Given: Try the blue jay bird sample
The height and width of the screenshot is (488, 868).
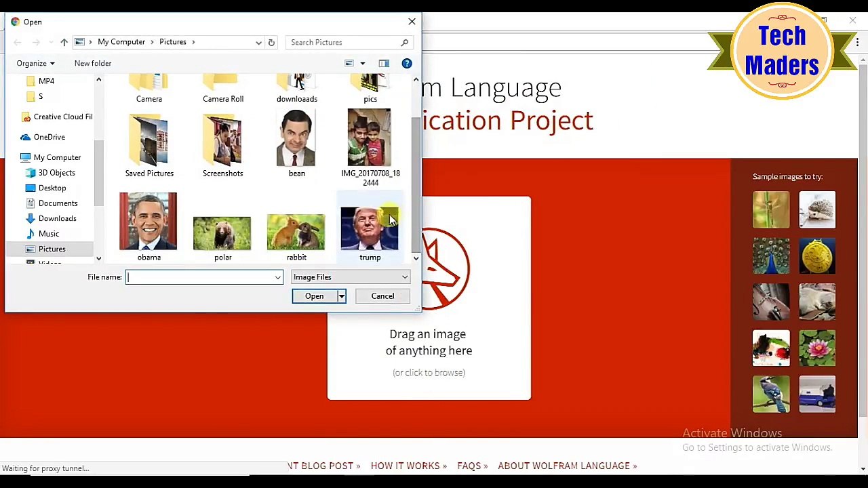Looking at the screenshot, I should tap(771, 394).
